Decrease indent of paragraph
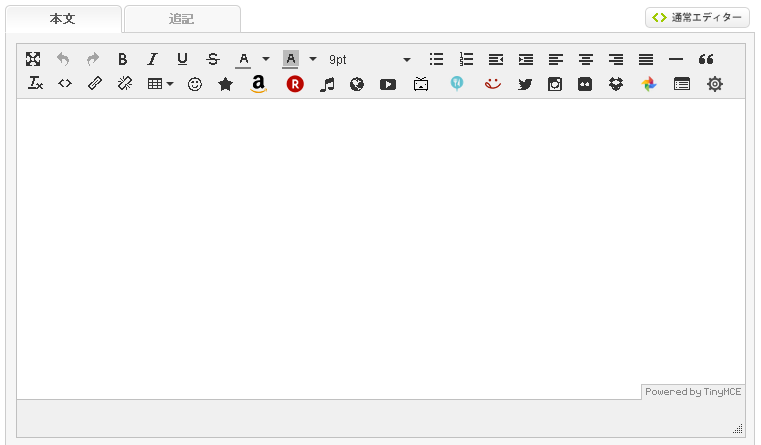 pyautogui.click(x=496, y=59)
